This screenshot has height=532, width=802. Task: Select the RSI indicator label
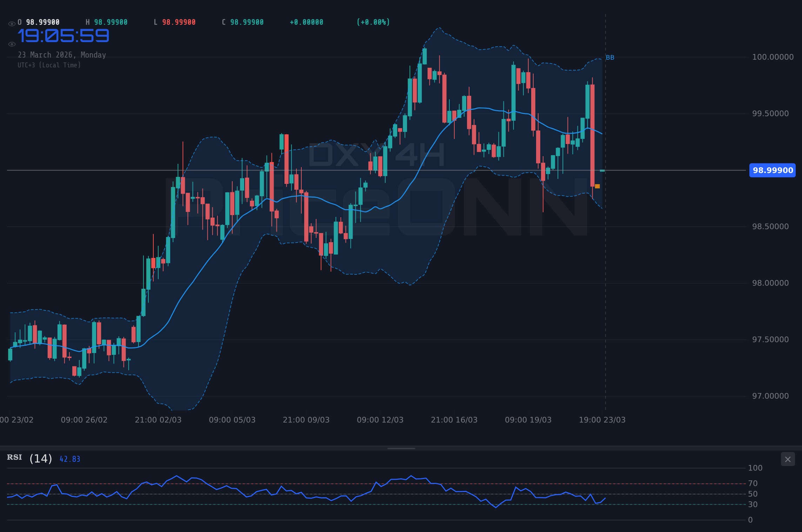pos(14,458)
